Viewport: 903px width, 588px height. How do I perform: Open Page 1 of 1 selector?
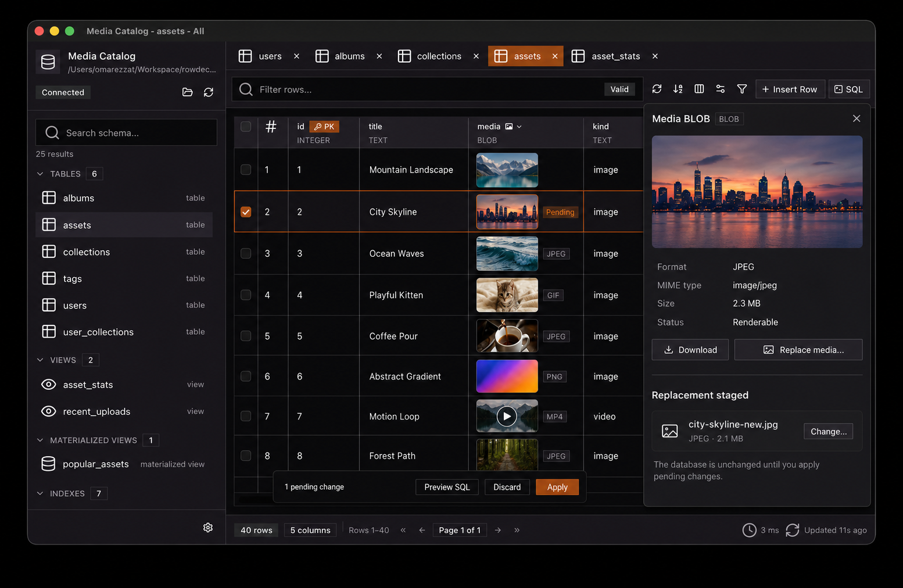pyautogui.click(x=460, y=530)
